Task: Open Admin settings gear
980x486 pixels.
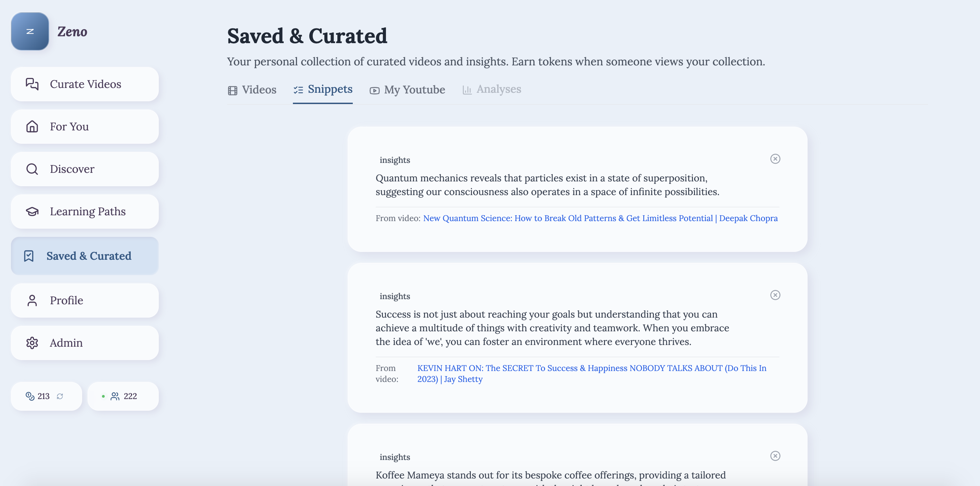Action: click(x=85, y=343)
